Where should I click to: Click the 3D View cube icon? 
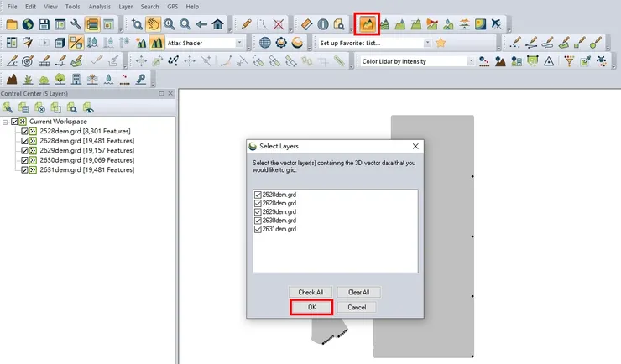tap(60, 43)
